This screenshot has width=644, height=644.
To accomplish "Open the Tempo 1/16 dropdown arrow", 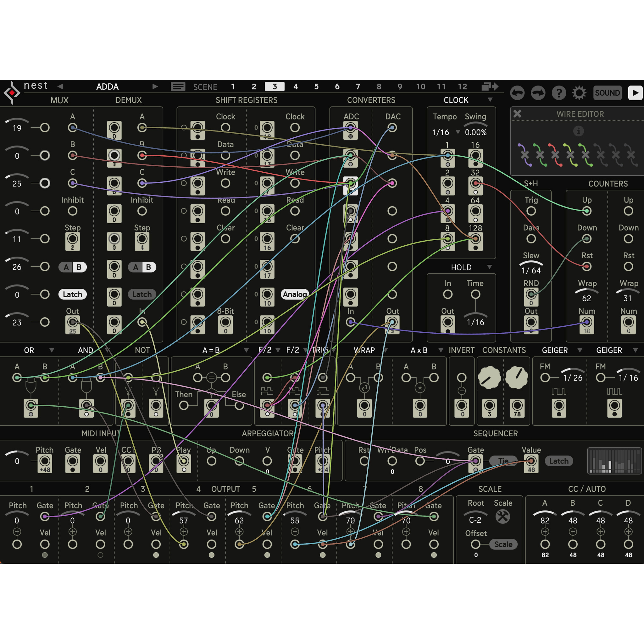I will pos(458,132).
